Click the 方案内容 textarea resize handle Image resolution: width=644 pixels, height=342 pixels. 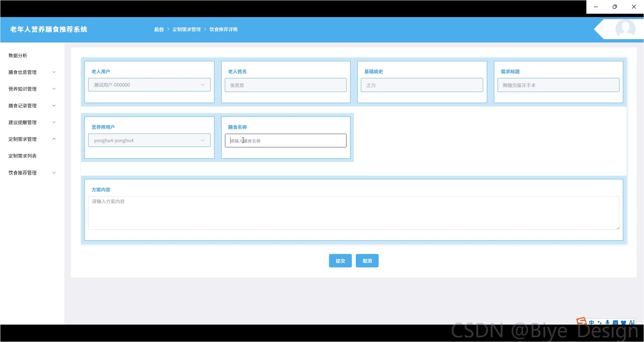click(618, 228)
